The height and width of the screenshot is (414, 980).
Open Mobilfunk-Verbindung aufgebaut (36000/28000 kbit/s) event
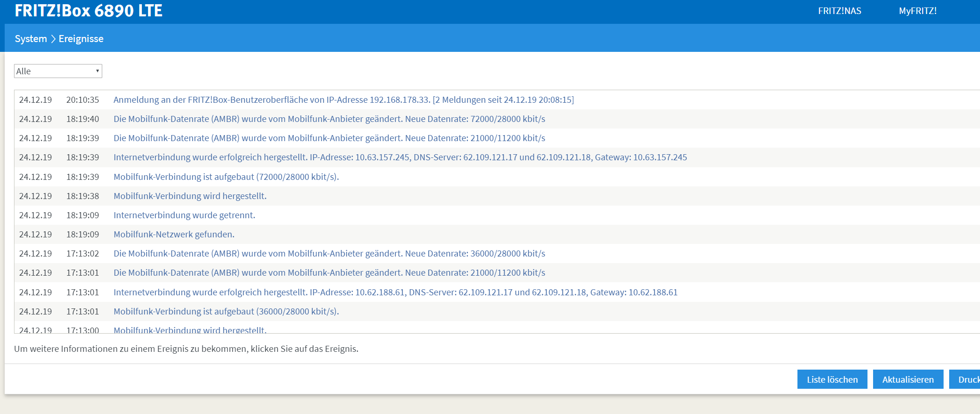(226, 311)
